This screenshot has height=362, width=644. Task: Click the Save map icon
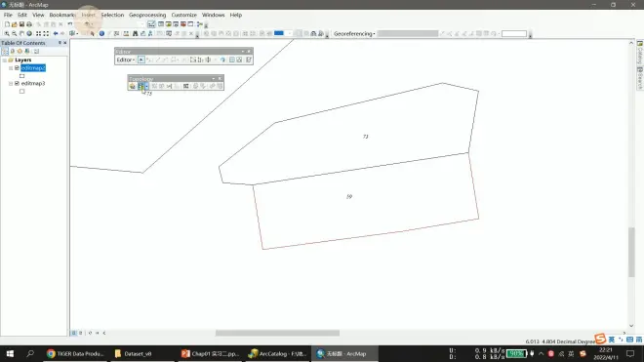(x=21, y=24)
